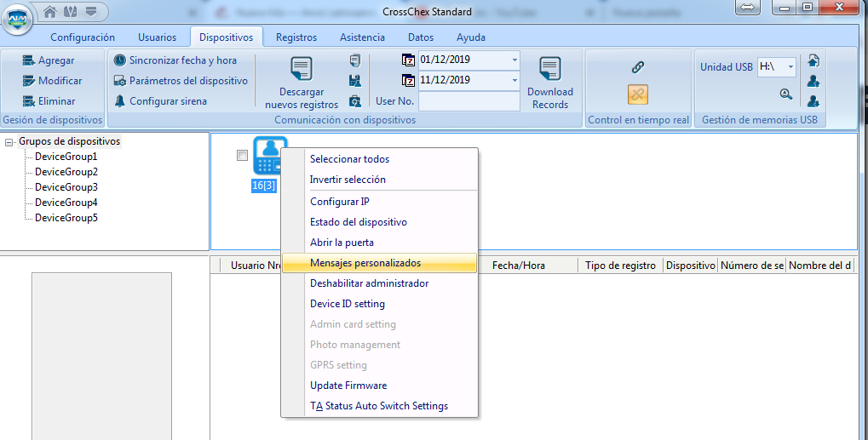Select DeviceGroup3 in the tree
868x440 pixels.
point(66,187)
